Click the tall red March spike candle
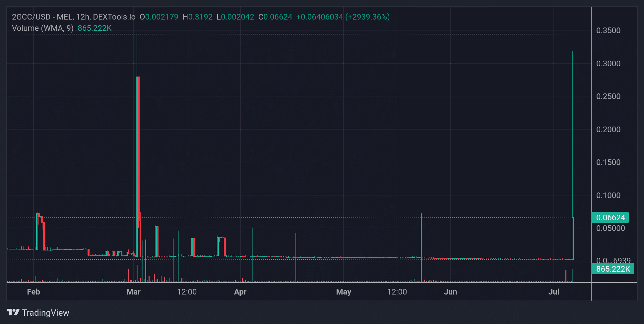 coord(138,149)
